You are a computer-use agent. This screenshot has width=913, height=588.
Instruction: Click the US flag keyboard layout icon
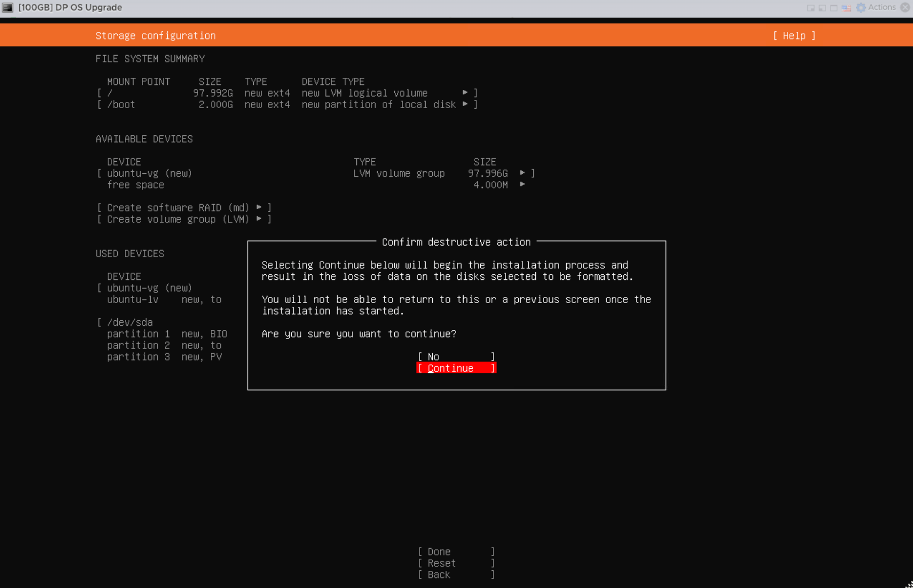(x=846, y=8)
